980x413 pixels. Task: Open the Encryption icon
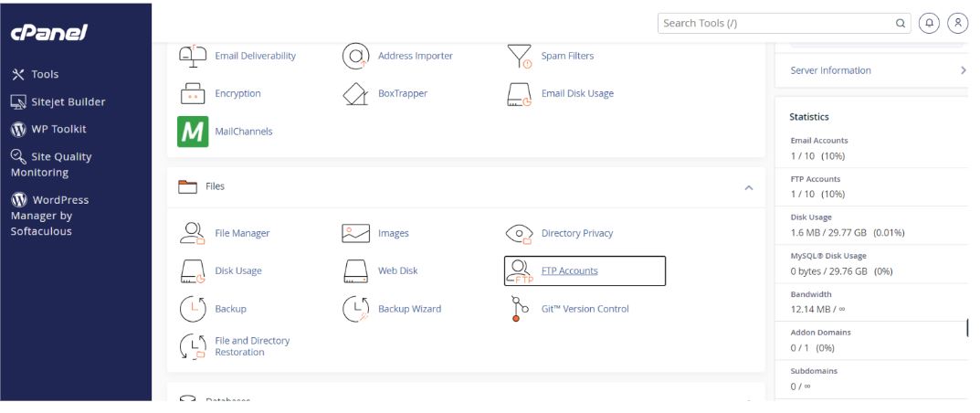(193, 94)
